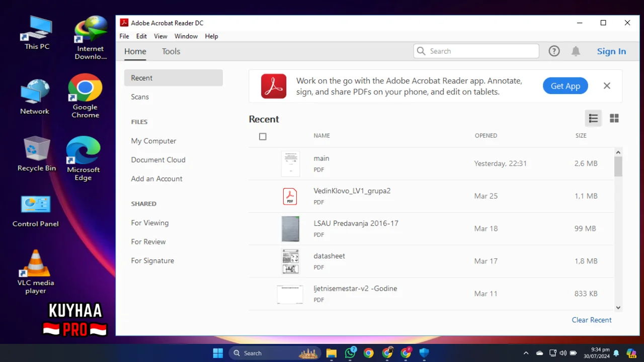The image size is (644, 362).
Task: Launch Google Chrome desktop shortcut
Action: pos(85,96)
